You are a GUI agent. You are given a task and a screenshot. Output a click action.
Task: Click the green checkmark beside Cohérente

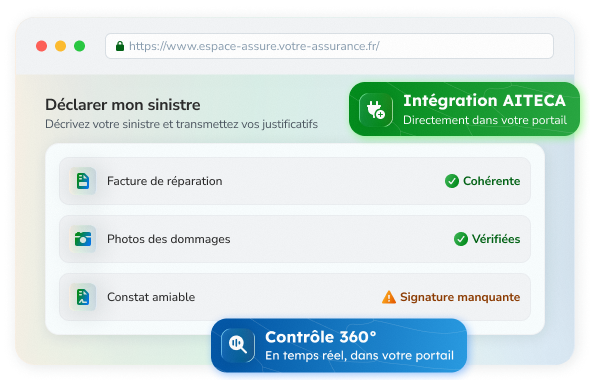452,181
